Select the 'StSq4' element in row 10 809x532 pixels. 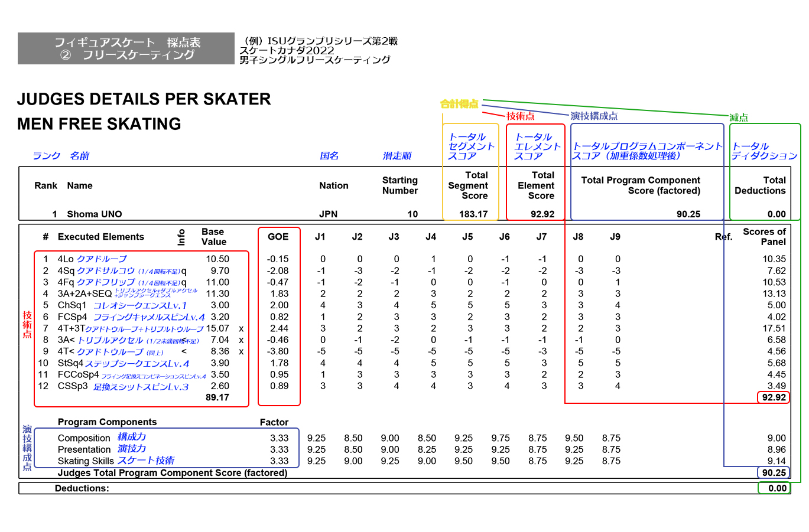(70, 363)
